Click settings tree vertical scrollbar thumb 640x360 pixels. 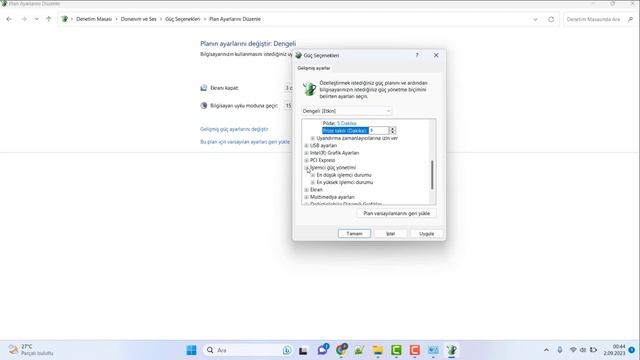[x=432, y=175]
